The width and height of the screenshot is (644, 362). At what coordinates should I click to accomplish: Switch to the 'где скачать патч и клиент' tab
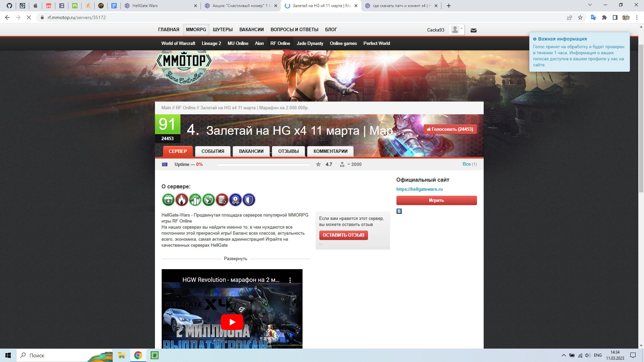[x=401, y=6]
